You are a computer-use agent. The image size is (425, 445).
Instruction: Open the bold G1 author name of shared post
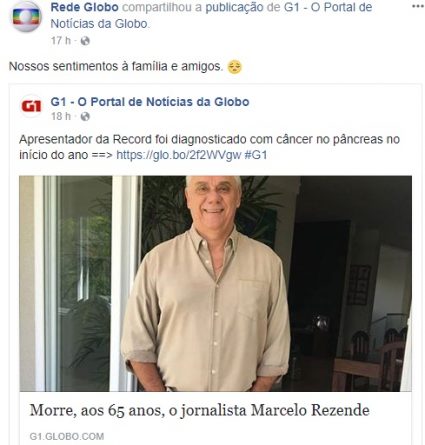(150, 102)
